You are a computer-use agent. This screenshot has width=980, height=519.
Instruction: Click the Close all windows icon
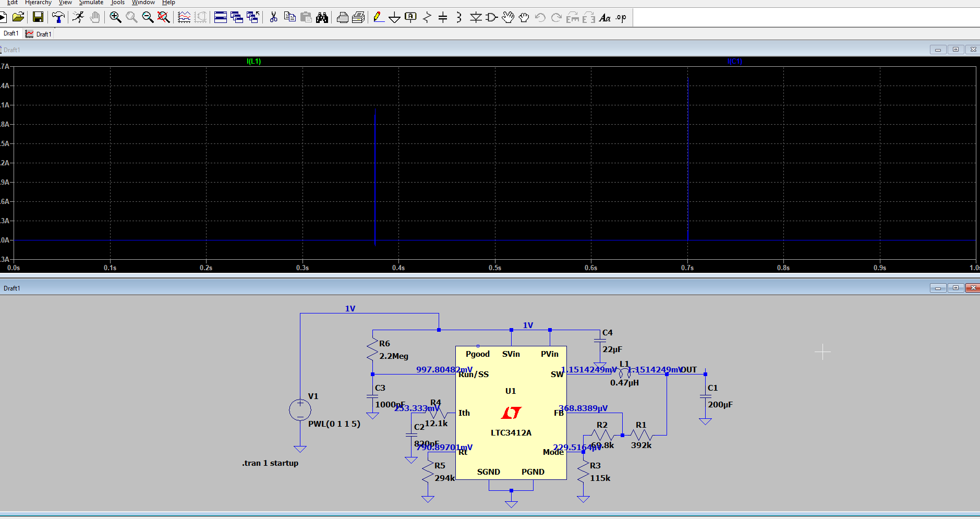[253, 17]
